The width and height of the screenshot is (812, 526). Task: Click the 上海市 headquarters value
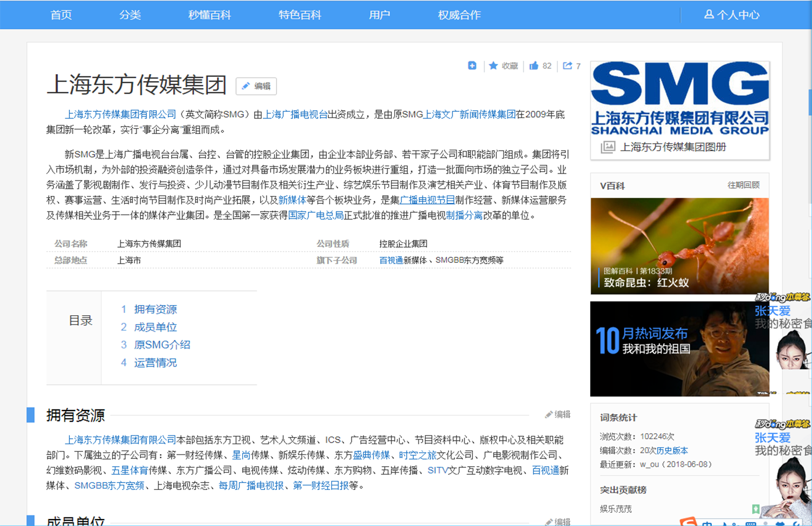pos(129,260)
